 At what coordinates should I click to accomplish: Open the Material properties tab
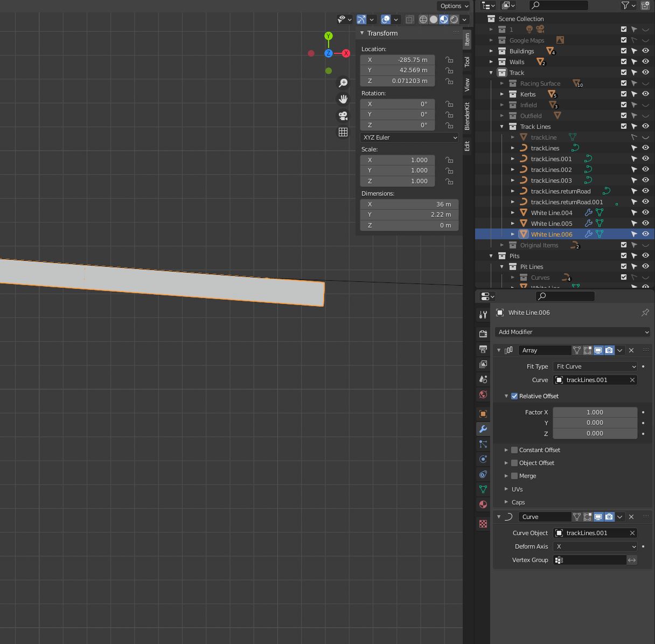[483, 504]
